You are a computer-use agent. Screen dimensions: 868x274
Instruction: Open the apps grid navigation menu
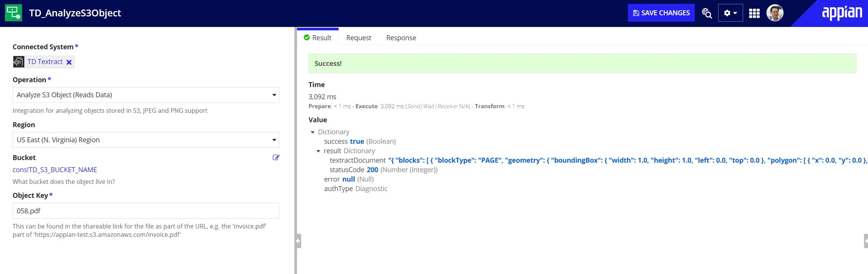[x=754, y=13]
